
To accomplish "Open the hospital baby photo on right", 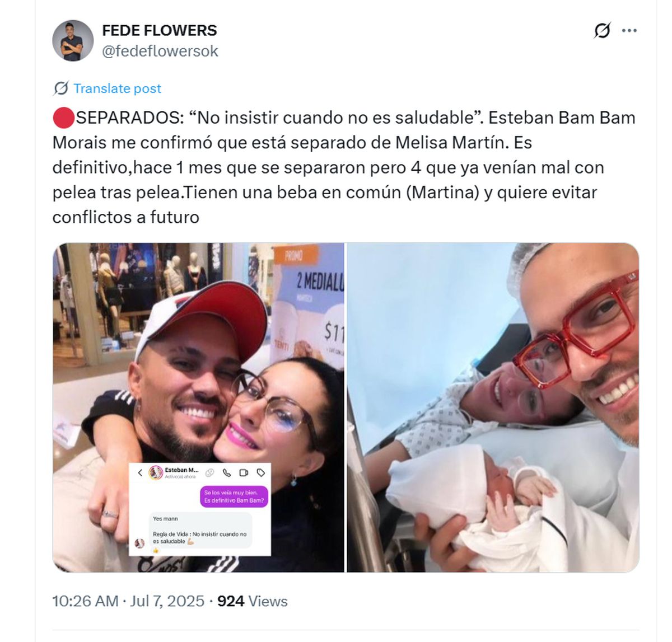I will 493,407.
